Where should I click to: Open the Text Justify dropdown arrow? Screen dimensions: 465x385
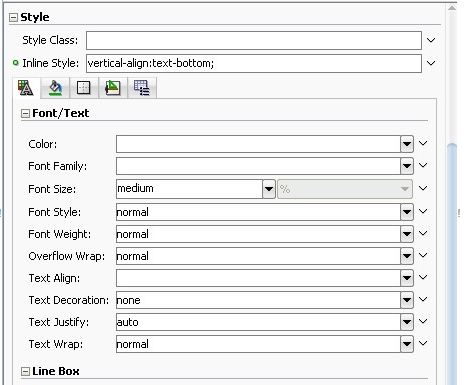(407, 322)
